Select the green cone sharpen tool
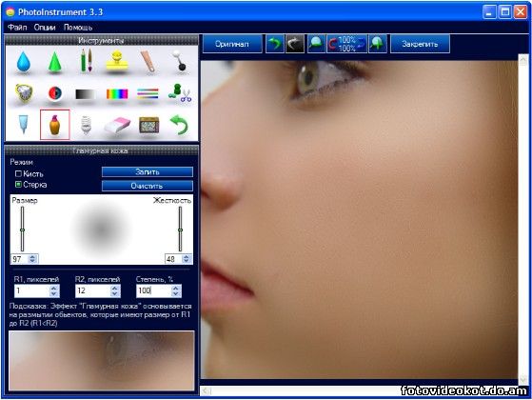532x400 pixels. (54, 62)
